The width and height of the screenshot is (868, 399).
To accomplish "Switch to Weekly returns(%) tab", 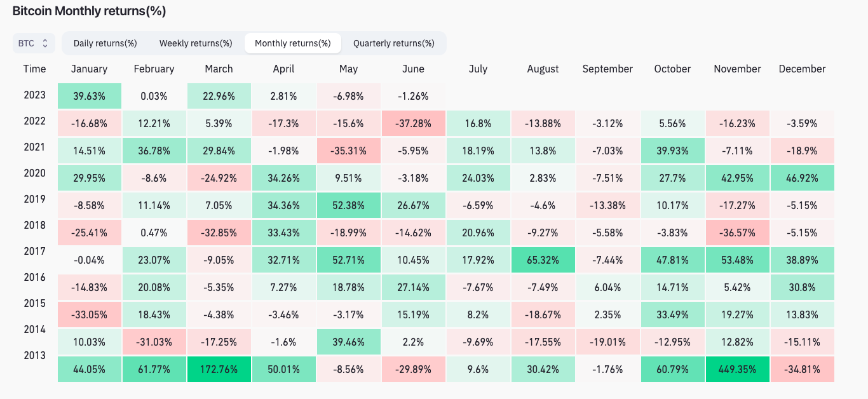I will 196,43.
